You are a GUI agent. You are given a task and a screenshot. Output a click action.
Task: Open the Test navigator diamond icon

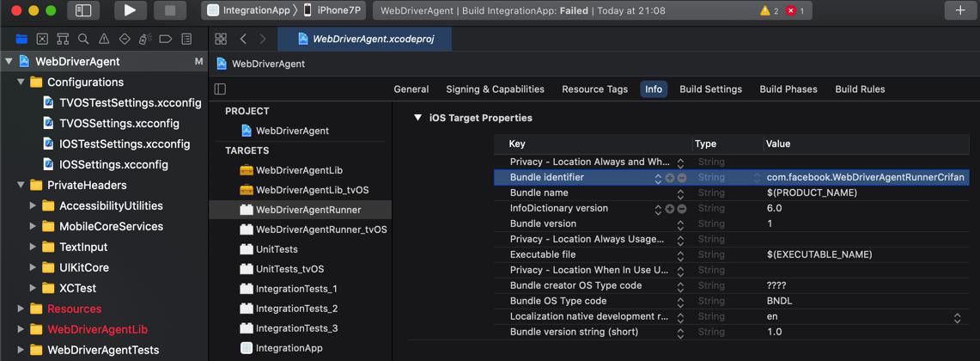[125, 39]
